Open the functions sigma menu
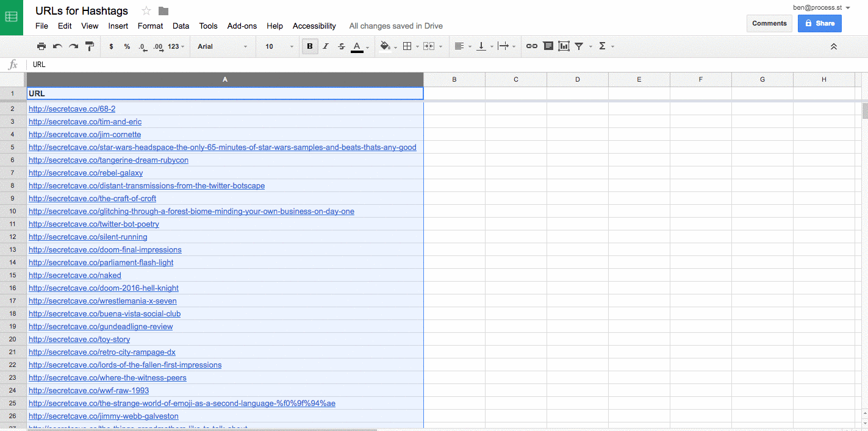868x431 pixels. (x=605, y=46)
